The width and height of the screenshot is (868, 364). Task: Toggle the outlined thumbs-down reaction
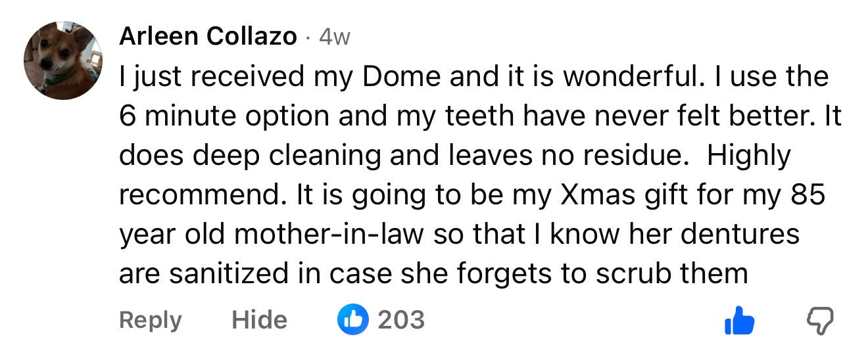click(x=819, y=321)
